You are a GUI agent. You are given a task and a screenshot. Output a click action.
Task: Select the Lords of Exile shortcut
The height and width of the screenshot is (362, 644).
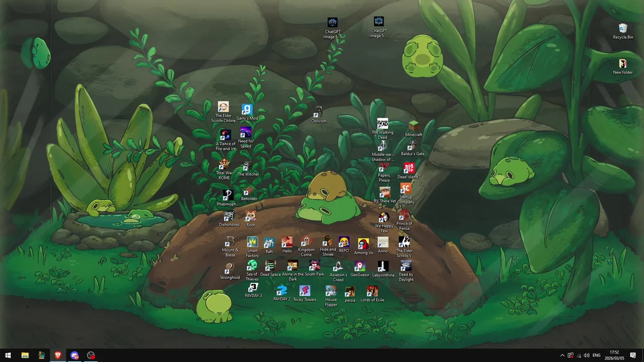point(372,294)
